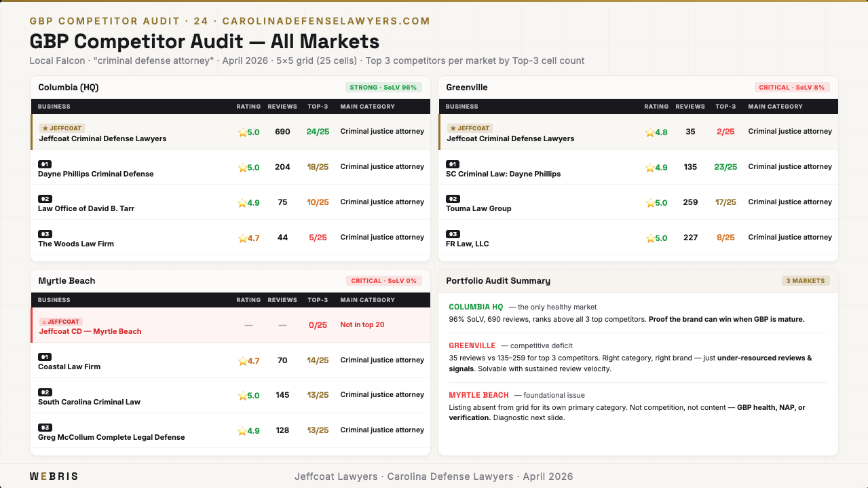868x488 pixels.
Task: Click the star icon in Greg McCollum Complete Legal Defense row
Action: pos(242,431)
